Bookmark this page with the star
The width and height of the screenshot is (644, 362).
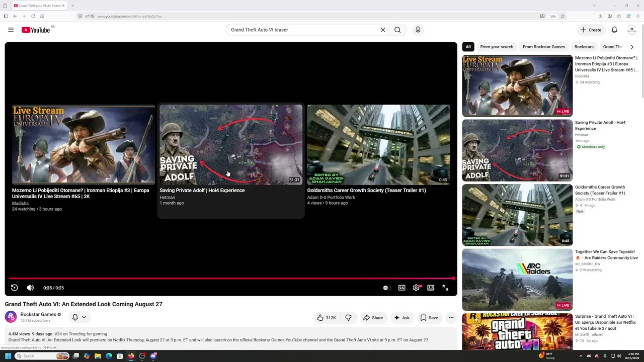(562, 16)
